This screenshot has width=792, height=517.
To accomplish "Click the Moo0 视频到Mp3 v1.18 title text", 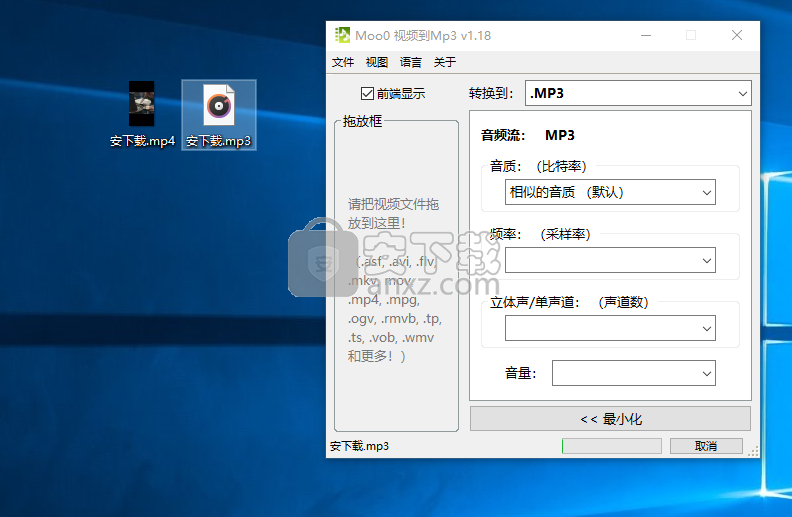I will 423,36.
